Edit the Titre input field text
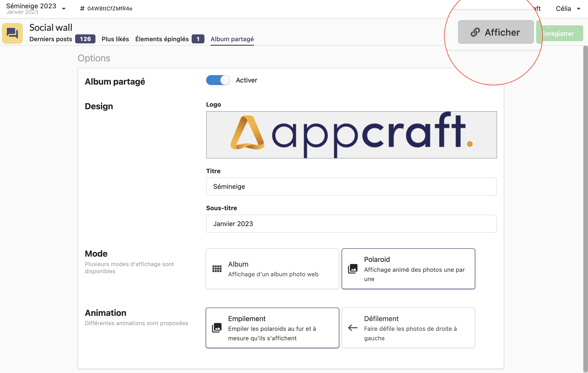The image size is (588, 373). click(350, 186)
